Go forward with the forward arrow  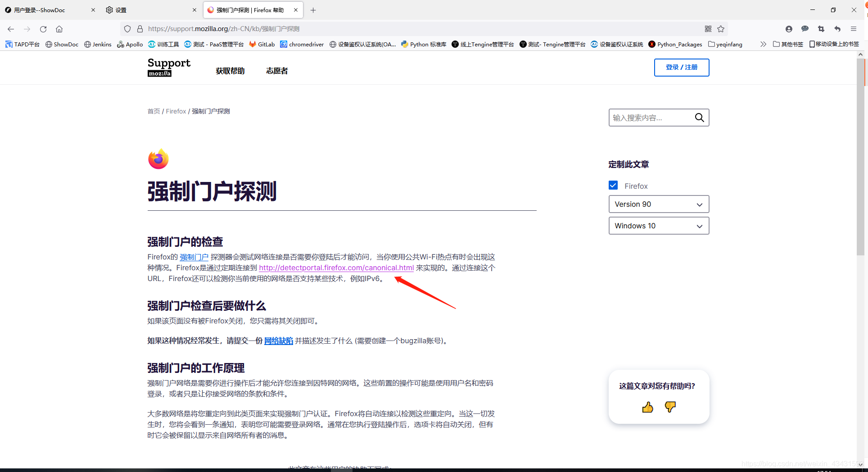[x=27, y=29]
